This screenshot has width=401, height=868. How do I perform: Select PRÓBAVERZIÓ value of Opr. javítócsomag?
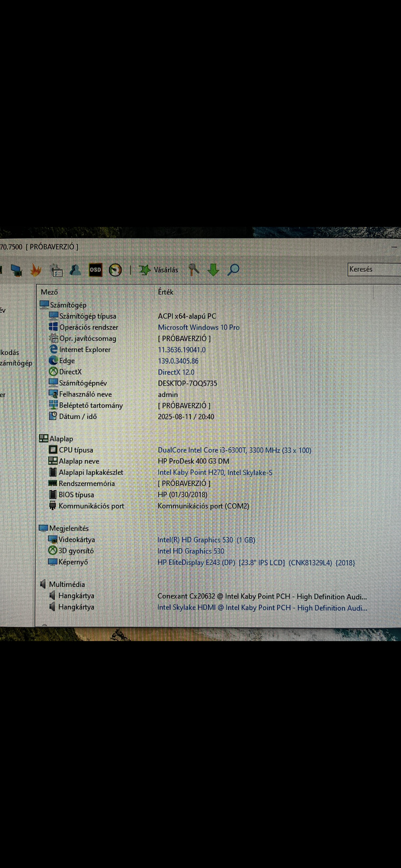[x=184, y=338]
